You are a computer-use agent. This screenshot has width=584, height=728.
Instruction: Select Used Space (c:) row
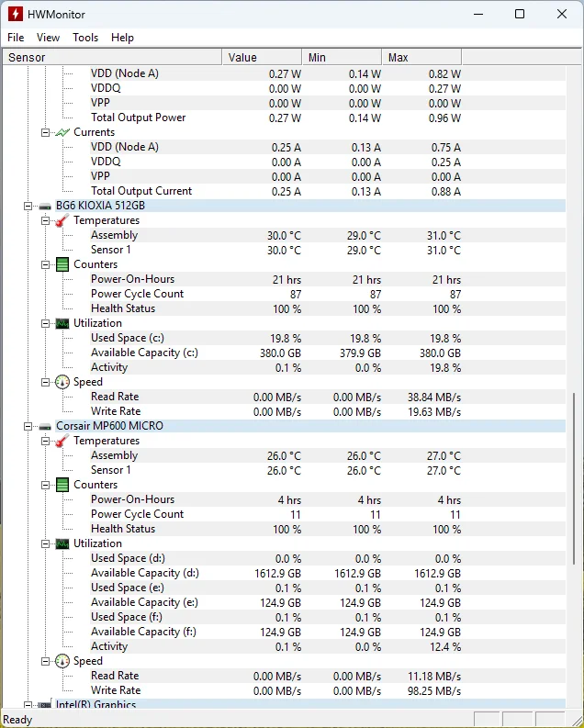tap(328, 338)
